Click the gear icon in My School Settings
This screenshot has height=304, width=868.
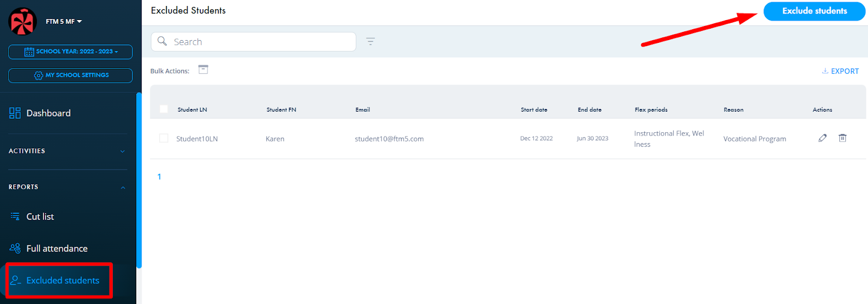click(39, 75)
